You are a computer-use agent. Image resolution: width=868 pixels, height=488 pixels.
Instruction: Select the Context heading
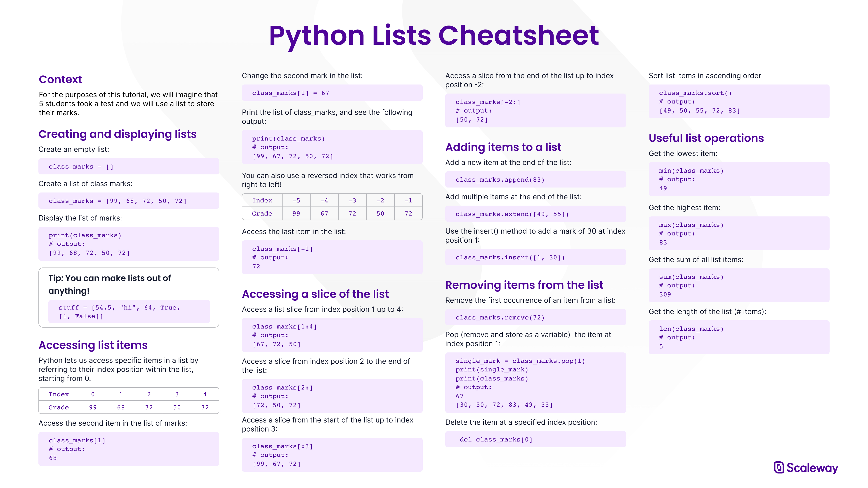[60, 80]
